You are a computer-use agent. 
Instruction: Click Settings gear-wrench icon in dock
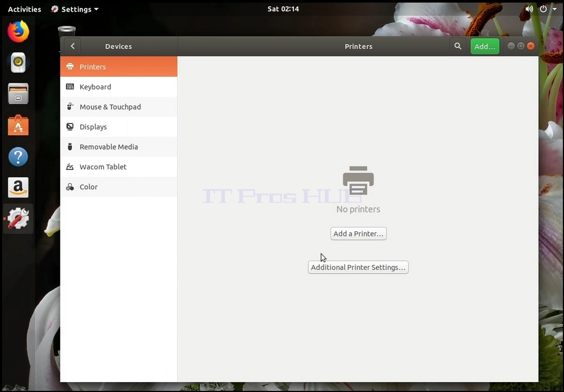click(x=18, y=218)
